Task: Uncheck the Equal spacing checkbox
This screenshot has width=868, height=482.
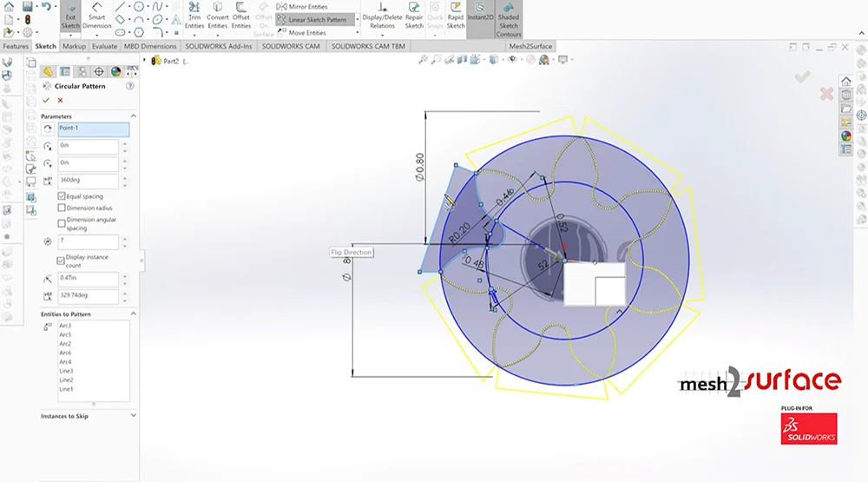Action: tap(61, 196)
